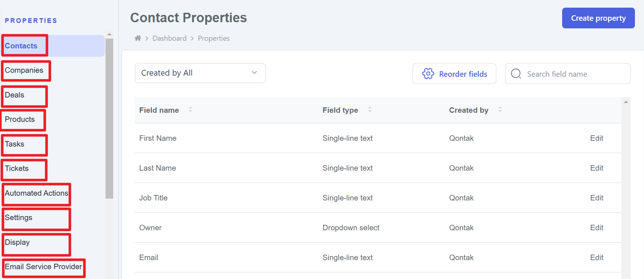Click the home icon in breadcrumb
Screen dimensions: 644x279
point(138,38)
